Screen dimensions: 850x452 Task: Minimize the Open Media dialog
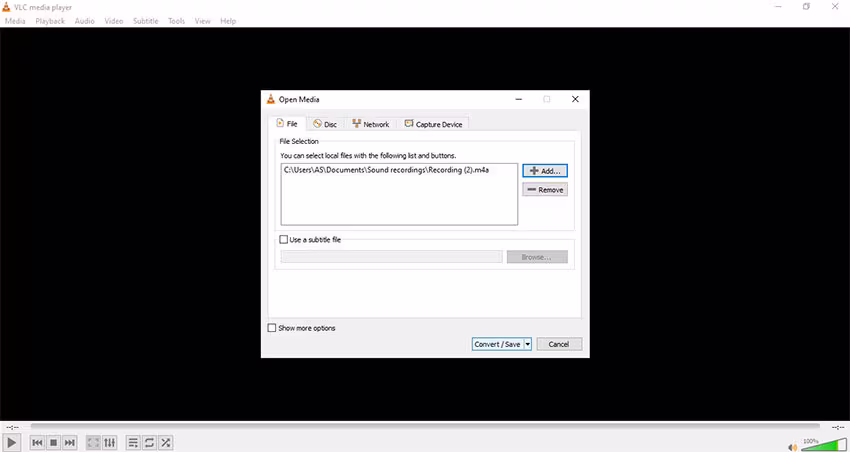(519, 99)
